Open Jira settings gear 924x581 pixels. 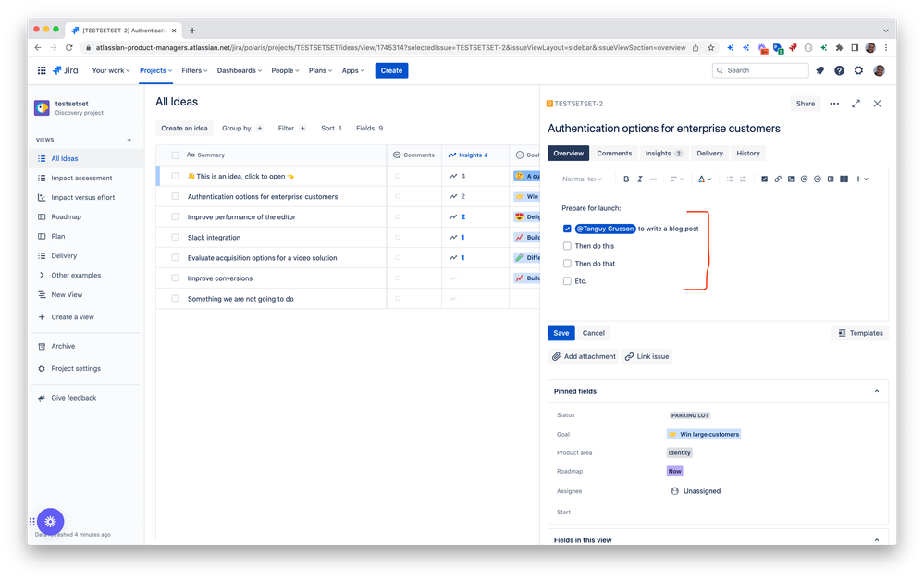point(858,70)
